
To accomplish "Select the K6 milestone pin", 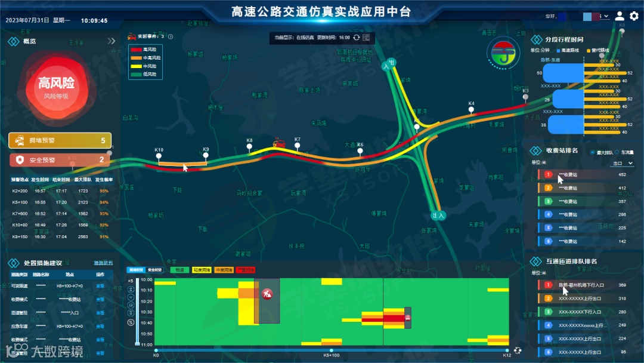I will coord(360,150).
